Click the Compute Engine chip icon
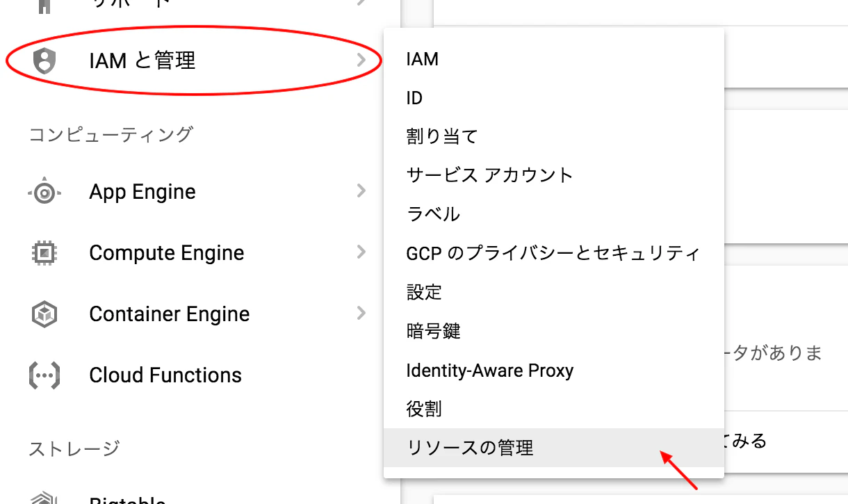The height and width of the screenshot is (504, 848). coord(43,252)
